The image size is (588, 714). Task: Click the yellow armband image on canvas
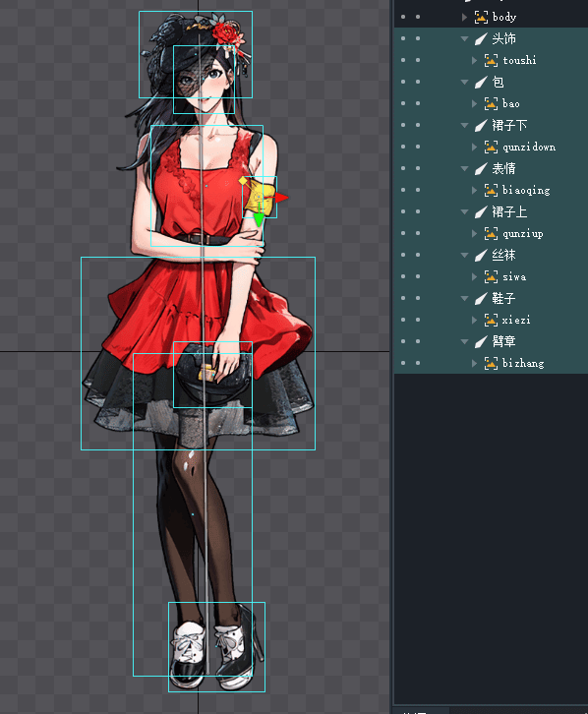point(260,198)
